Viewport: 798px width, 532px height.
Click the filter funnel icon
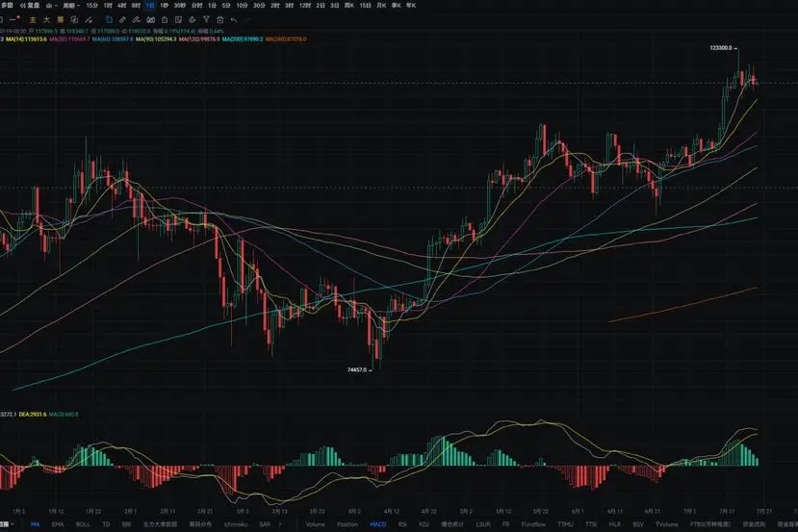pos(206,20)
